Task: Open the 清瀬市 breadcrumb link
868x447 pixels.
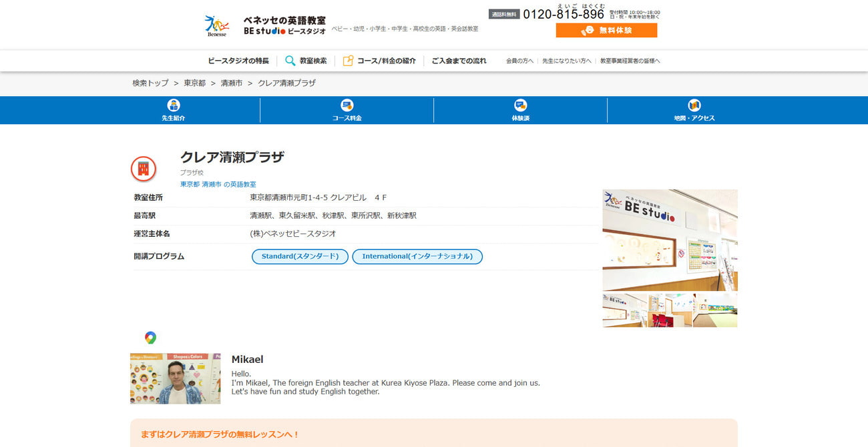Action: (x=232, y=83)
